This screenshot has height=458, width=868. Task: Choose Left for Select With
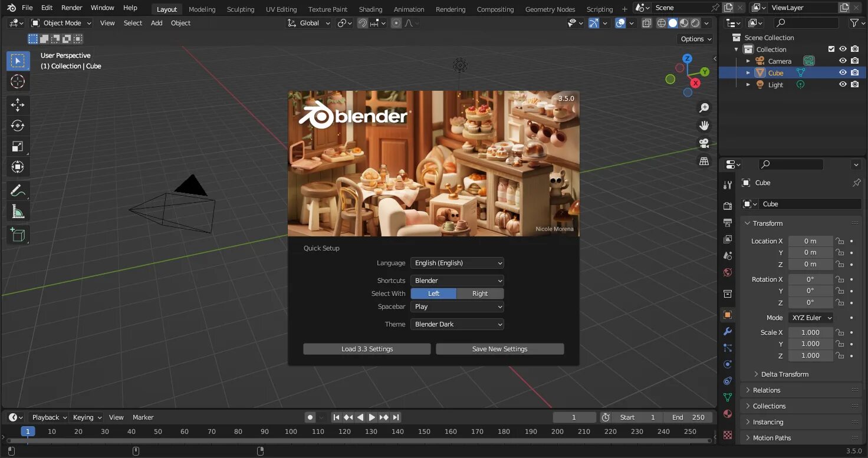(433, 294)
